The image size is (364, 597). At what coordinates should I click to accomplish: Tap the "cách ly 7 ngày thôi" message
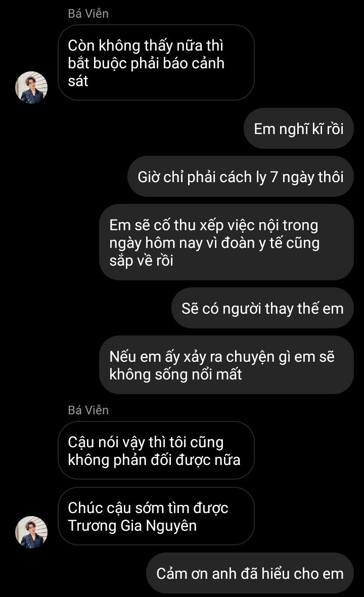[240, 177]
